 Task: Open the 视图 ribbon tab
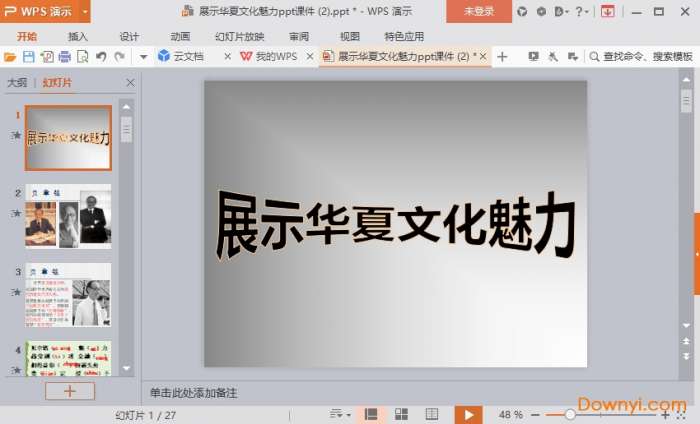pyautogui.click(x=350, y=37)
